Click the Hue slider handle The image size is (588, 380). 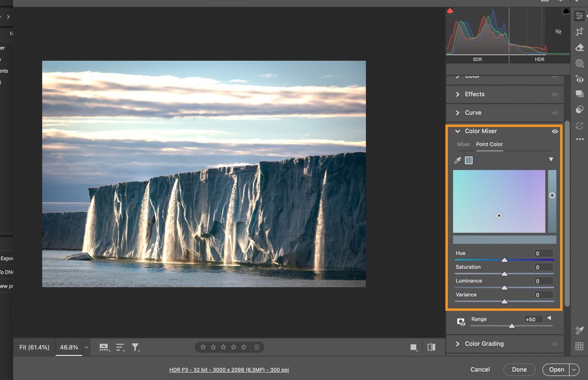[504, 260]
